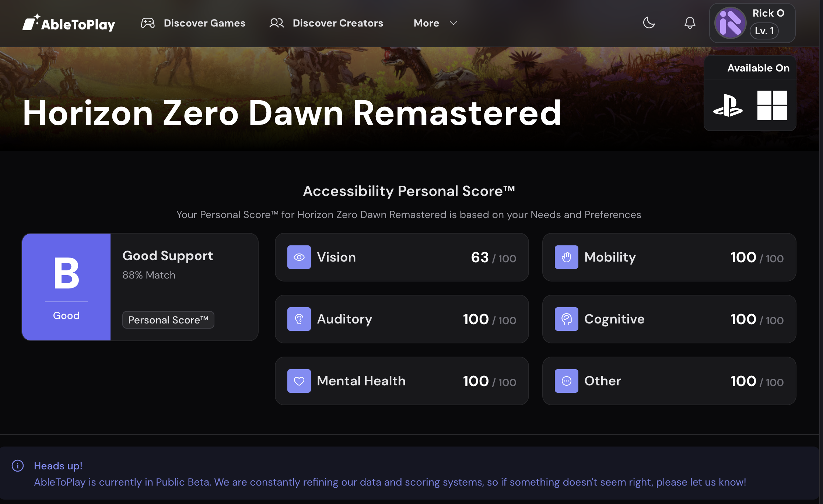
Task: Expand the More menu chevron
Action: pyautogui.click(x=453, y=23)
